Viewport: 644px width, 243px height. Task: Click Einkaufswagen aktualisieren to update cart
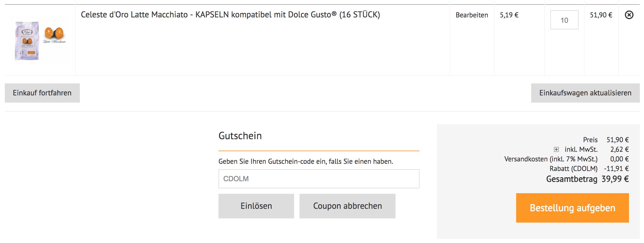585,93
